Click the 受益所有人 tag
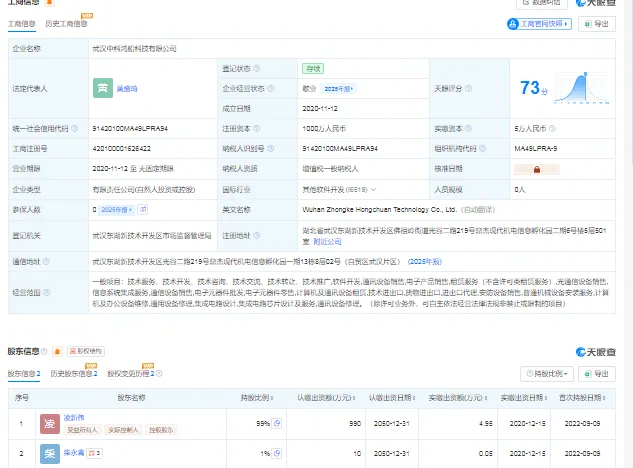This screenshot has width=633, height=468. pos(82,430)
